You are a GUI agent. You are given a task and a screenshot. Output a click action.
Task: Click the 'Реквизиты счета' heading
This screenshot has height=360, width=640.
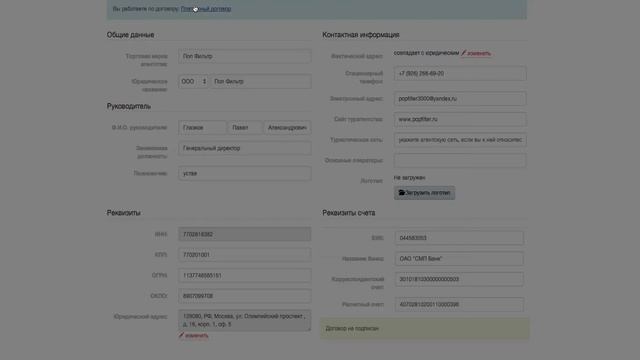click(349, 213)
